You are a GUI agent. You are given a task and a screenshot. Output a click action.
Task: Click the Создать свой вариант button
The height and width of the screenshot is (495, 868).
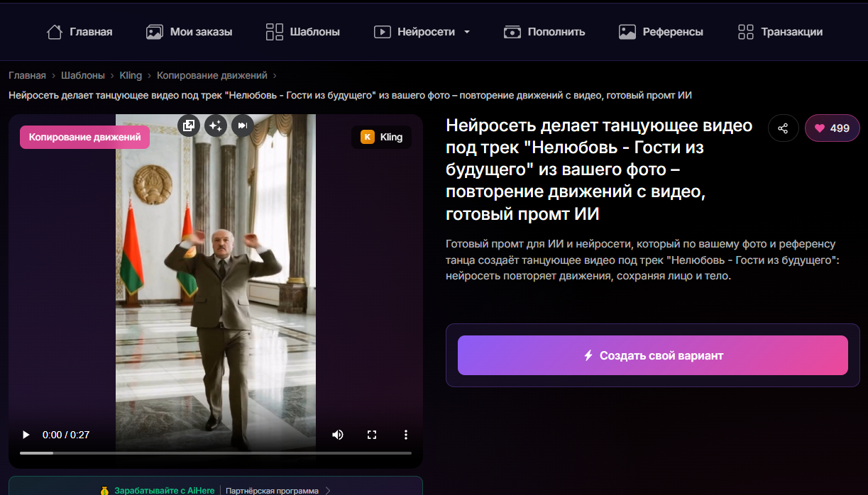652,355
